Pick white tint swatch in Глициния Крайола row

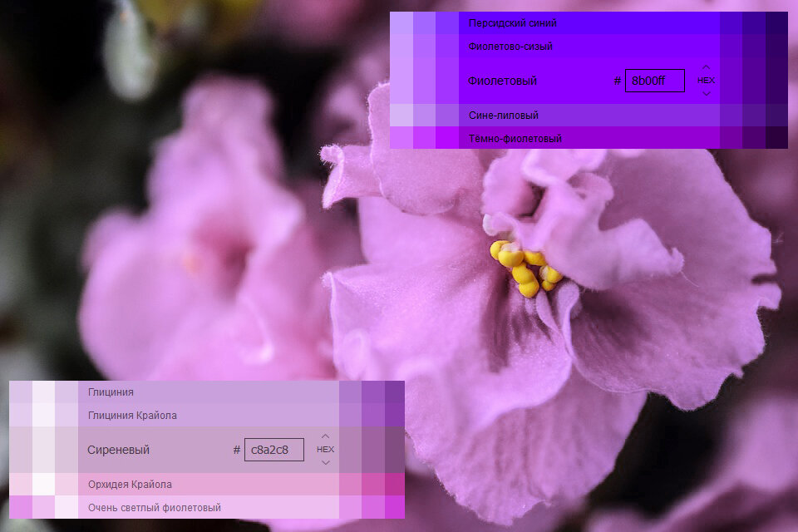[43, 416]
